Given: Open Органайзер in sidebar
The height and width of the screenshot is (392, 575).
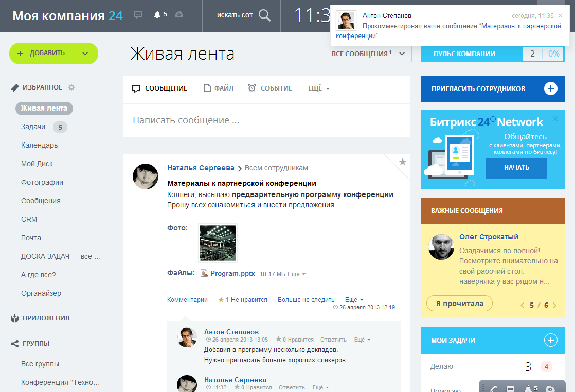Looking at the screenshot, I should click(x=41, y=293).
